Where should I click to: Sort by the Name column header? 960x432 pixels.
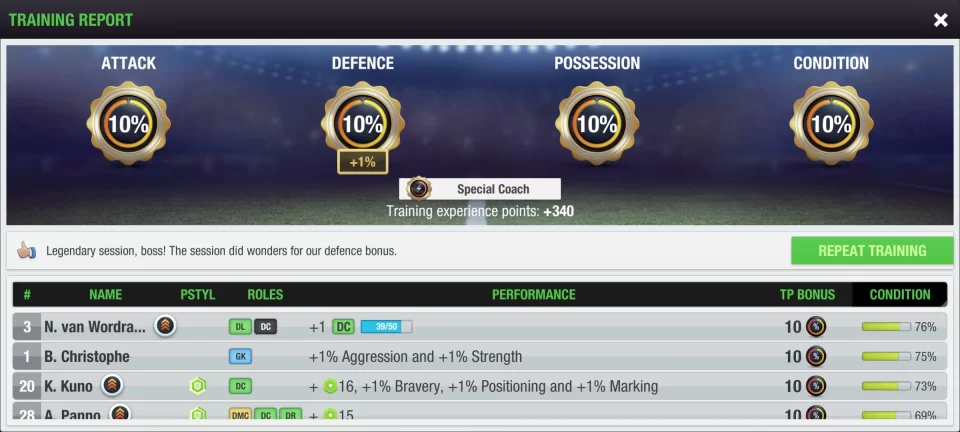[x=105, y=294]
